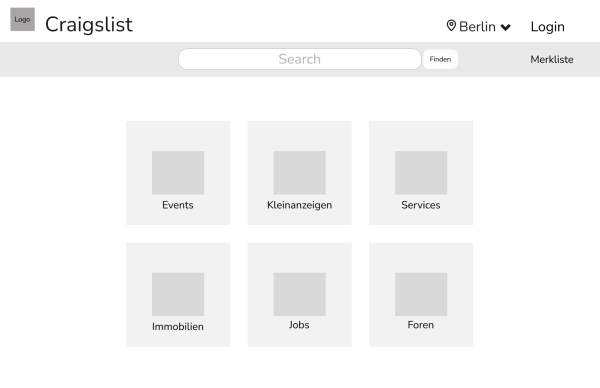Select the Jobs text label
This screenshot has height=388, width=600.
tap(299, 325)
